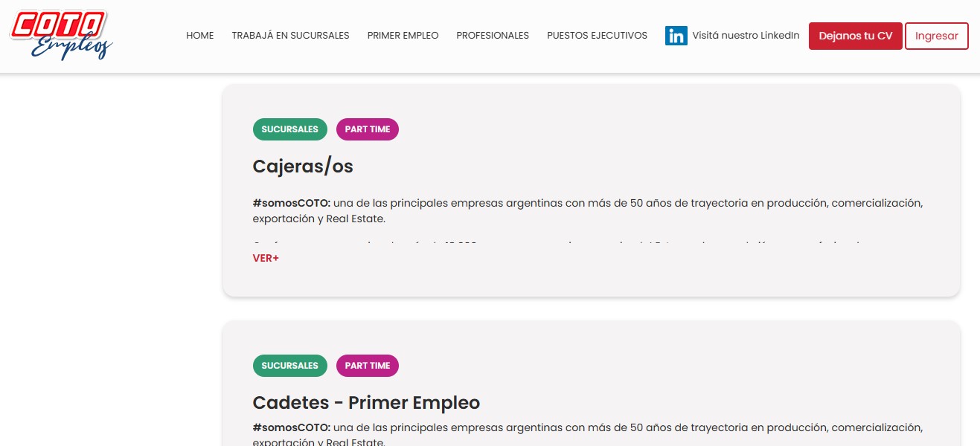Navigate to PUESTOS EJECUTIVOS
Screen dimensions: 980x446
597,35
